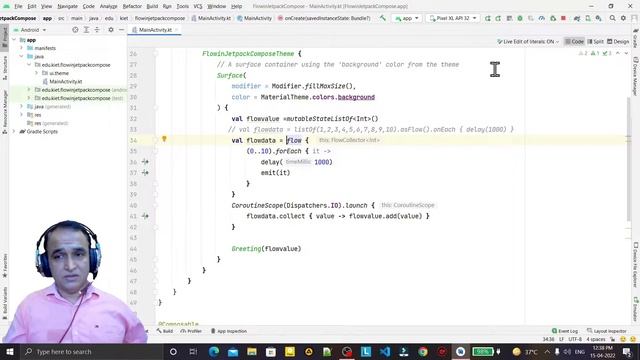Expand the res folder node

point(22,115)
